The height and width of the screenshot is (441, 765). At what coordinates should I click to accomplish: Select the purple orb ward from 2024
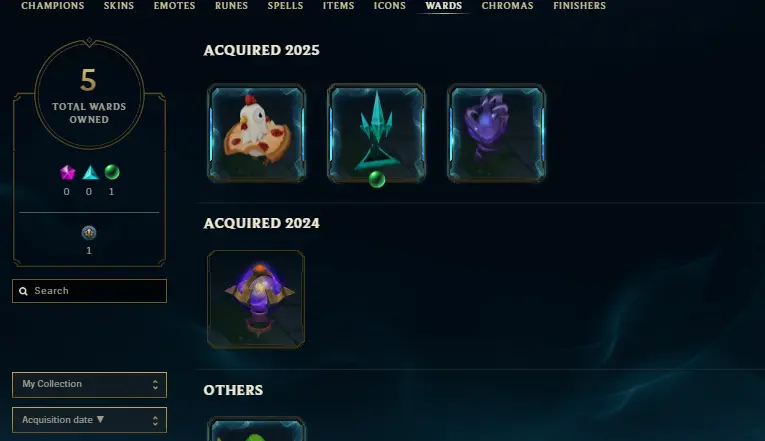(256, 299)
